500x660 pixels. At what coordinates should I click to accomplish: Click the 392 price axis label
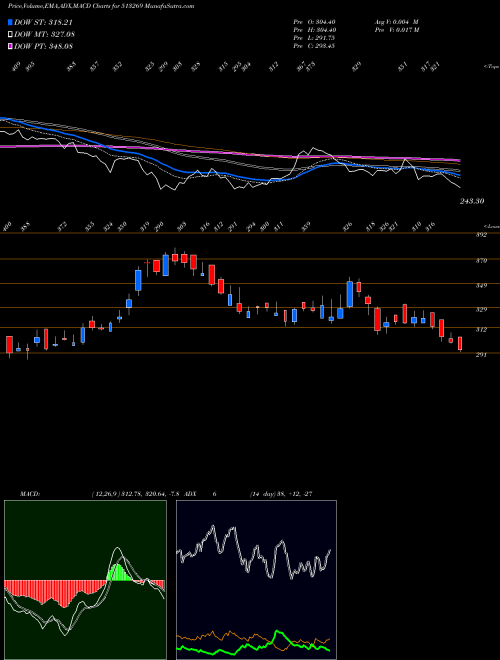[481, 235]
